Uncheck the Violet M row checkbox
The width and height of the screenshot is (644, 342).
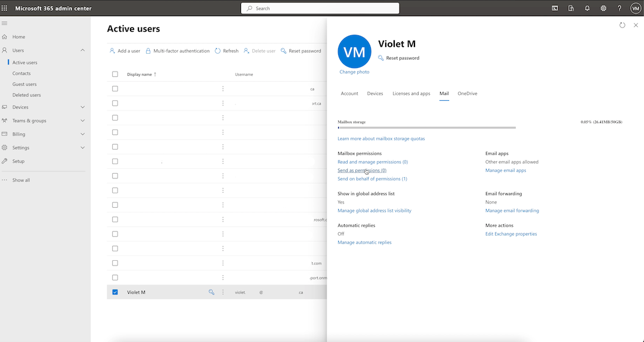coord(115,292)
